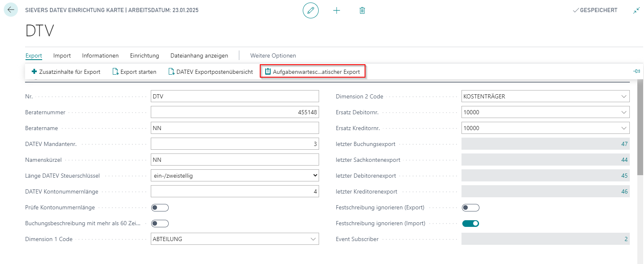Enable Festschreibung ignorieren (Export) switch
This screenshot has width=644, height=264.
coord(470,208)
